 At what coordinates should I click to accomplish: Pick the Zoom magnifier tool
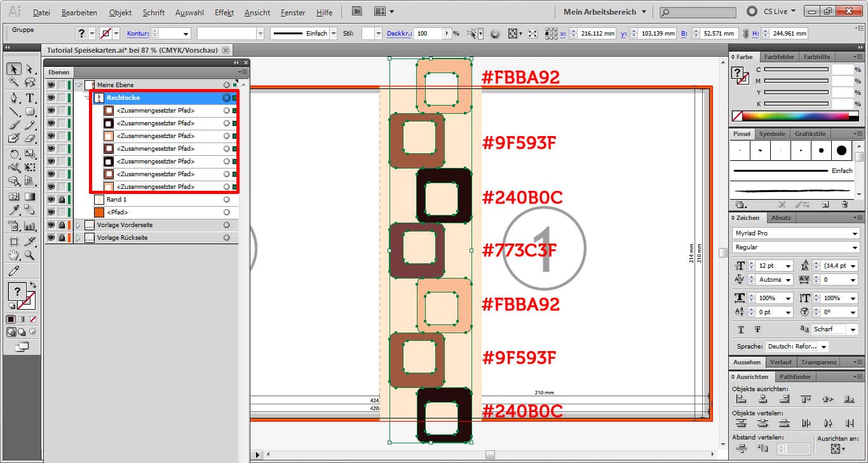pos(29,256)
